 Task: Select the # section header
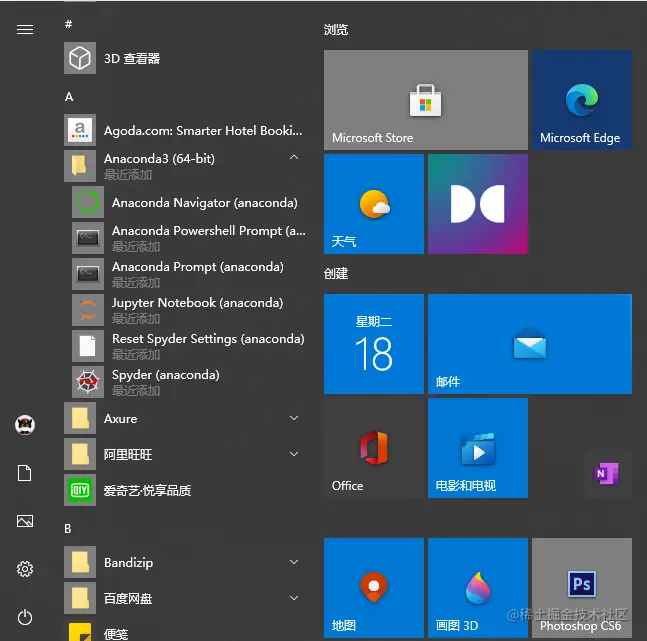(68, 24)
